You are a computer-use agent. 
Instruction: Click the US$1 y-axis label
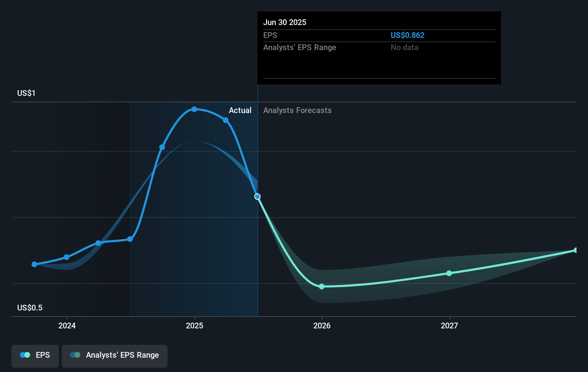point(26,93)
